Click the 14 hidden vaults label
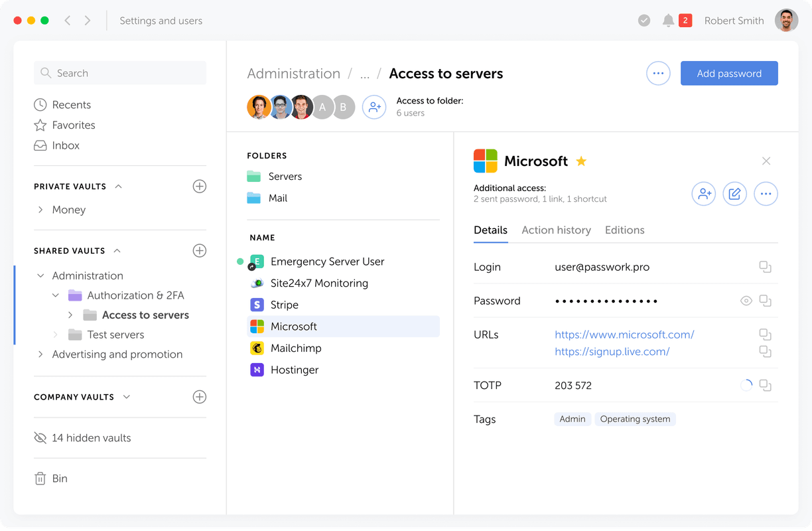This screenshot has width=812, height=531. click(x=92, y=438)
